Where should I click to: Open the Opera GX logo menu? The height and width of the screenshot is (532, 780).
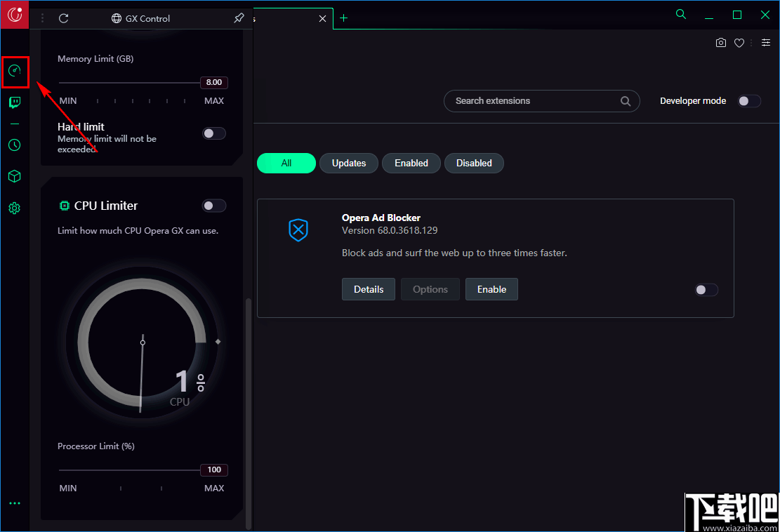click(x=15, y=15)
